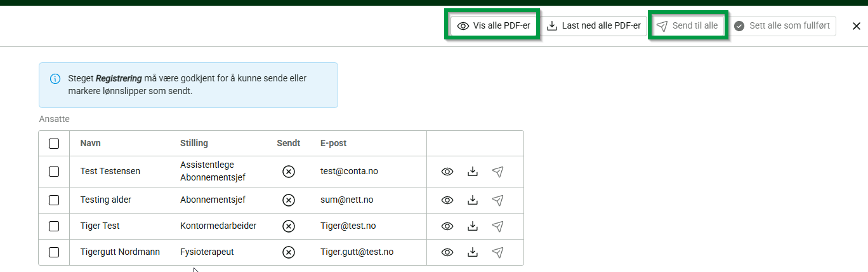Tick the checkbox for Test Testensen
Screen dimensions: 868x272
tap(54, 172)
